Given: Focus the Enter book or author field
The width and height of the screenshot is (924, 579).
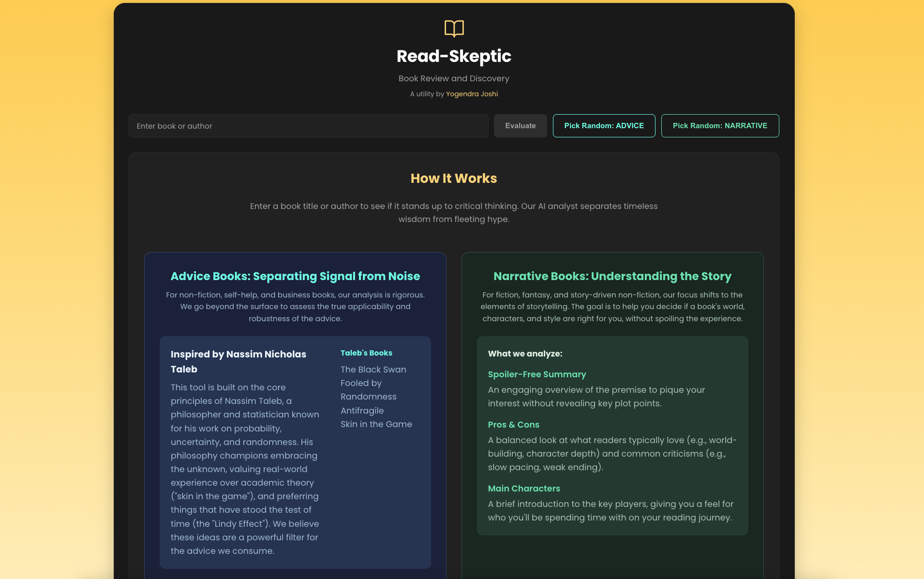Looking at the screenshot, I should pyautogui.click(x=309, y=126).
